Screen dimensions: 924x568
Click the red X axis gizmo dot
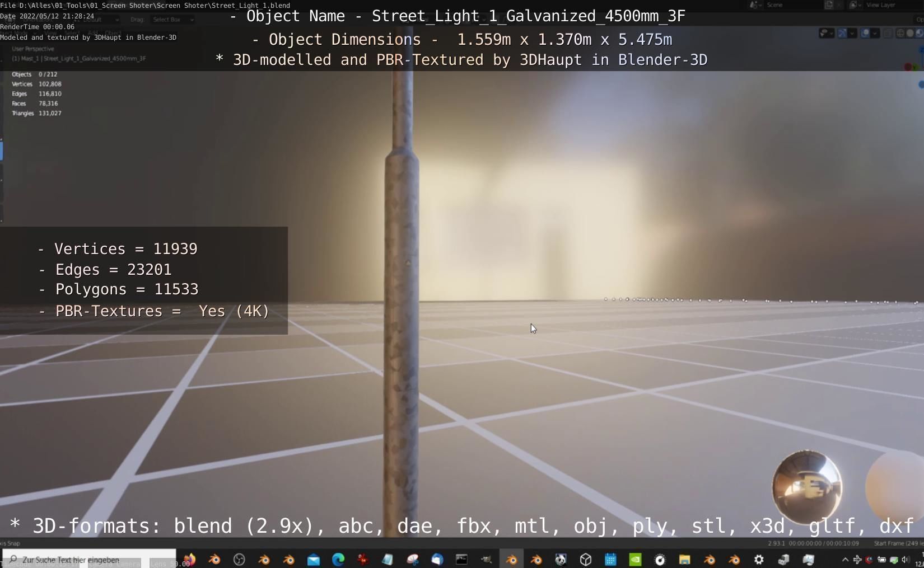[908, 67]
